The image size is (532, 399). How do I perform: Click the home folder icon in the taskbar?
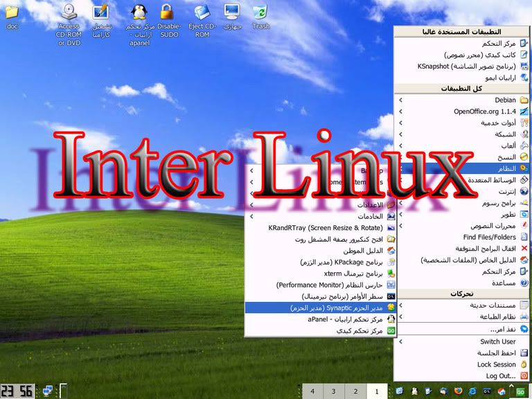pyautogui.click(x=501, y=391)
